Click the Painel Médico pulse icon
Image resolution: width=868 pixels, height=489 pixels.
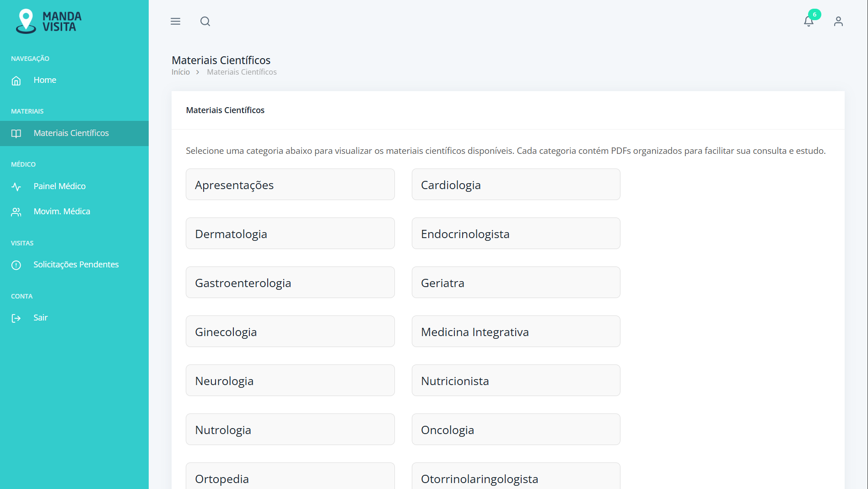[x=16, y=187]
